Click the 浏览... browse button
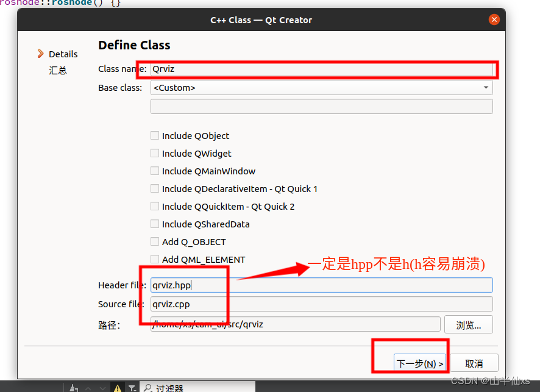Image resolution: width=540 pixels, height=392 pixels. click(468, 324)
